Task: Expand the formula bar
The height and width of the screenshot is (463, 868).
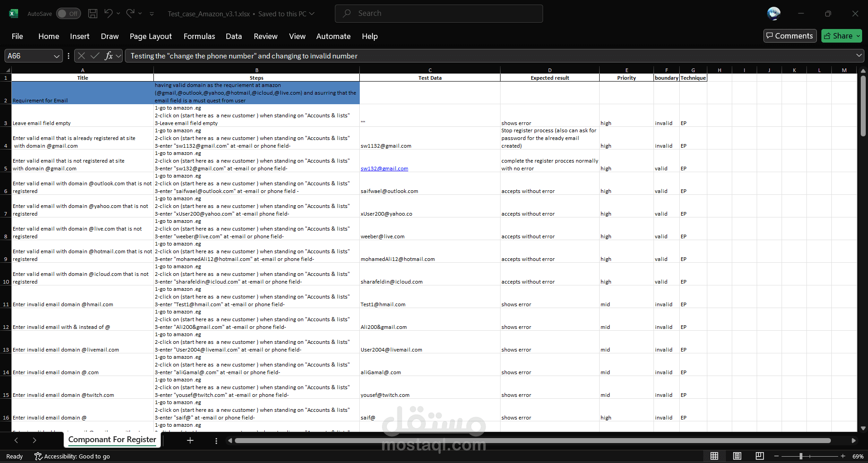Action: point(858,56)
